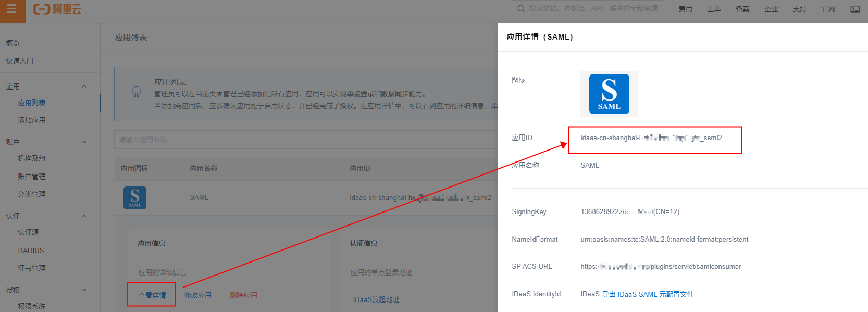Open 添加应用 in the sidebar
Image resolution: width=868 pixels, height=312 pixels.
tap(32, 120)
